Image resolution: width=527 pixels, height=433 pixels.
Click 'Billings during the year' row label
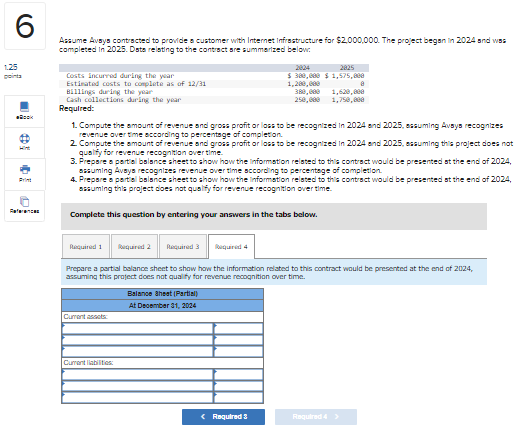point(110,92)
